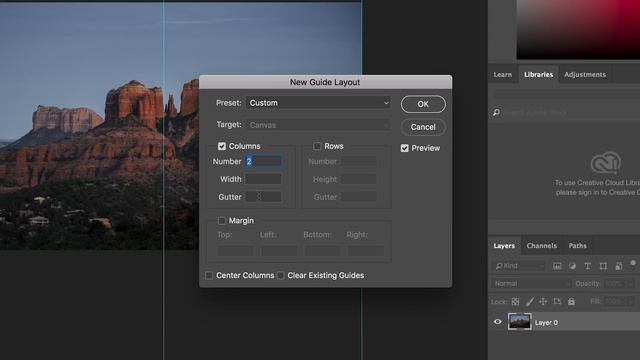Screen dimensions: 640x360
Task: Pick a color in the color field
Action: [x=578, y=29]
